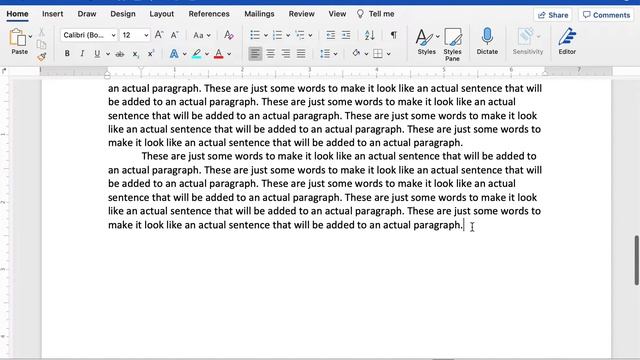Expand the Paste options arrow
Screen dimensions: 640x360
pos(30,36)
